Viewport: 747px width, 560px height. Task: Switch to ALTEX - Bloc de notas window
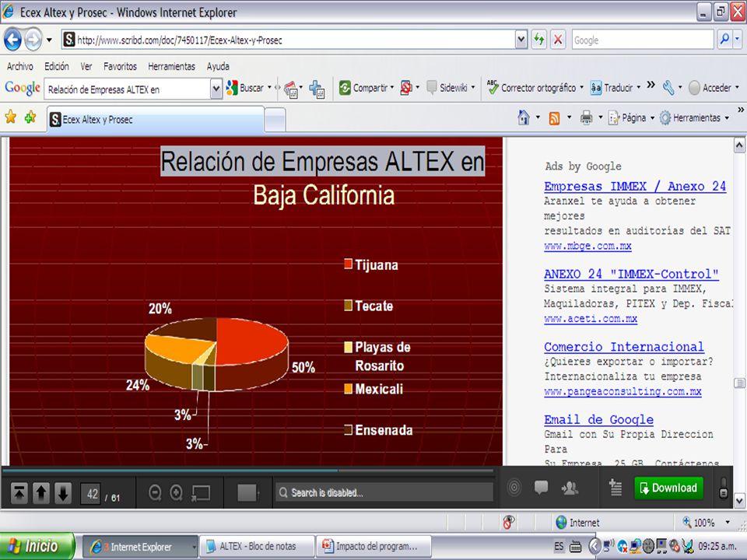point(257,546)
